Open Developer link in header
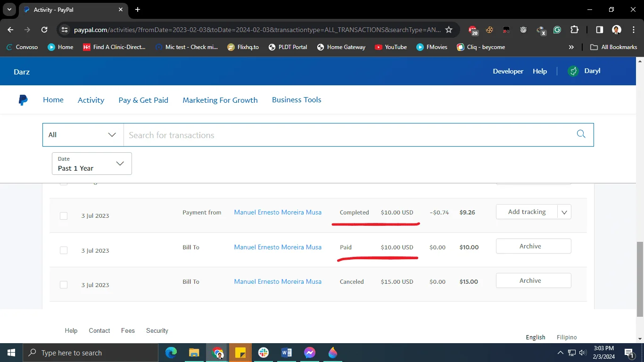Screen dimensions: 644x362 tap(508, 71)
